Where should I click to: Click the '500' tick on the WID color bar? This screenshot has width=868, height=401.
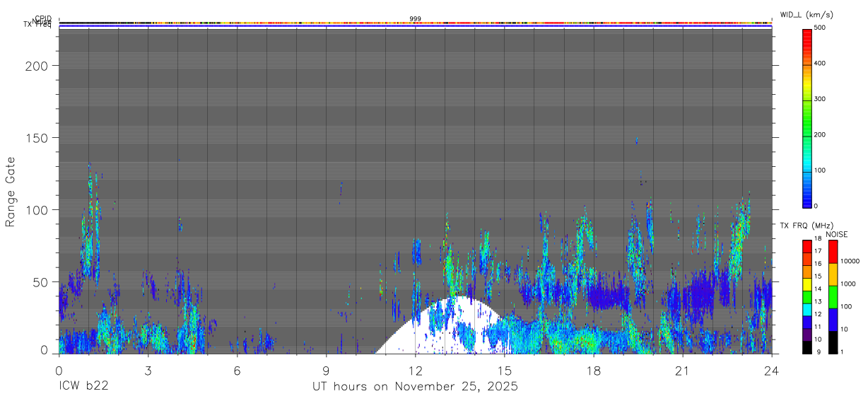tap(820, 28)
